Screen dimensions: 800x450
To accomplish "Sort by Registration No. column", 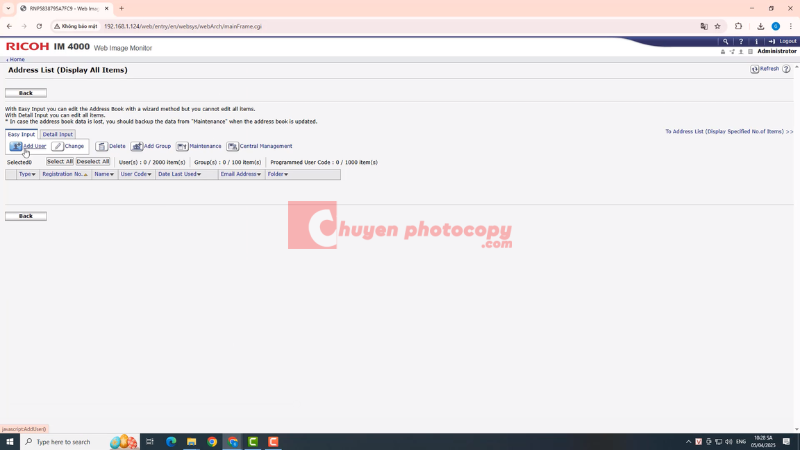I will (65, 174).
